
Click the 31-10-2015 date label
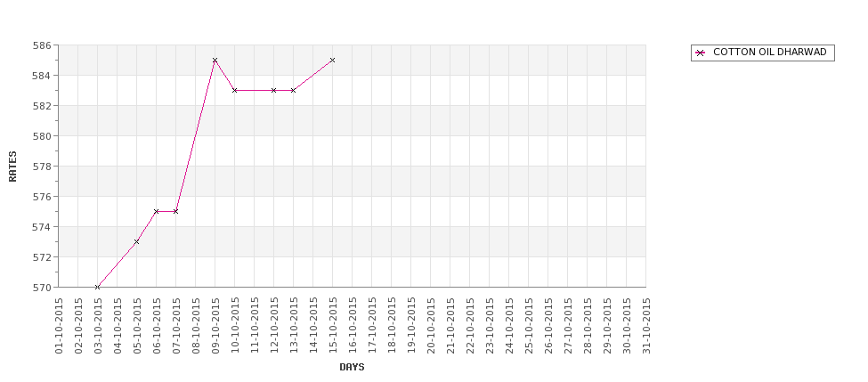coord(646,326)
